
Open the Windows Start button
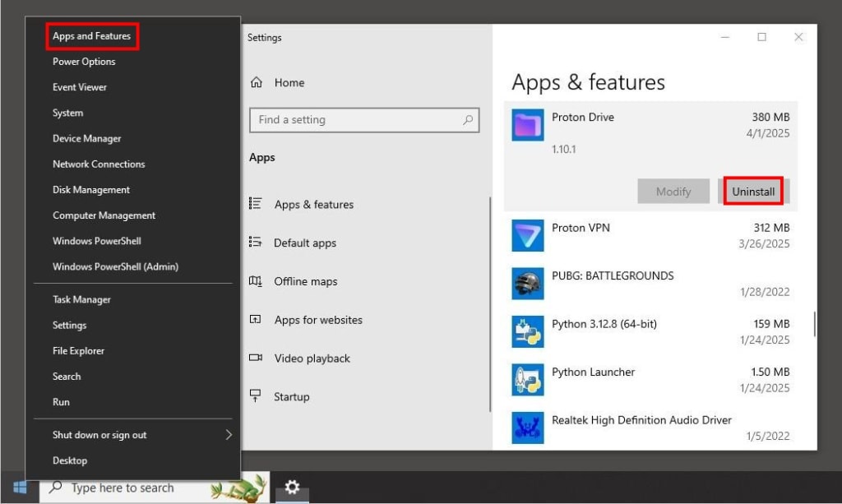(x=20, y=488)
